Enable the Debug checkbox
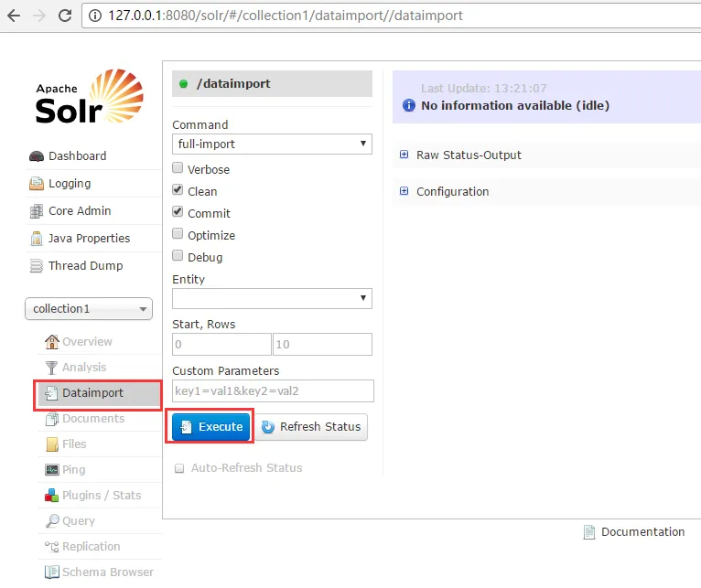Screen dimensions: 701x588 [x=178, y=255]
